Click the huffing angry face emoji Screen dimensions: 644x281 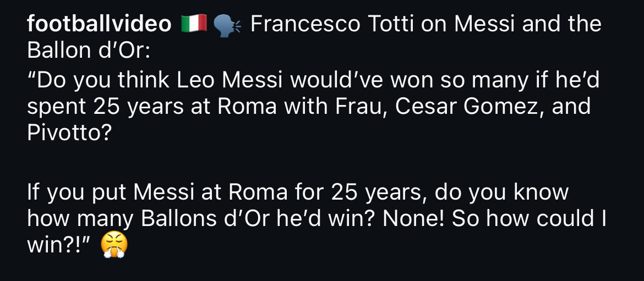click(x=114, y=246)
